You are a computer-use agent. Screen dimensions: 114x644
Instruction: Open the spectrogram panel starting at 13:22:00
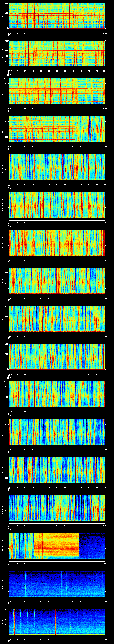(x=57, y=243)
